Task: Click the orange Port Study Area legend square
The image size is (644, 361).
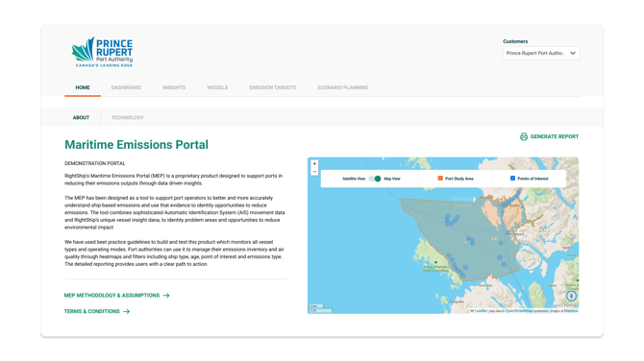Action: click(x=440, y=179)
